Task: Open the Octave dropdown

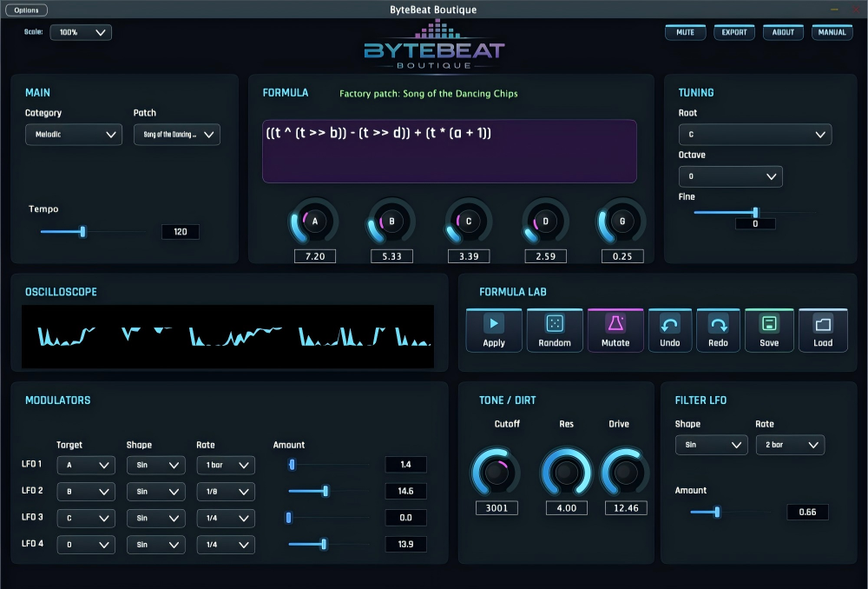Action: 731,176
